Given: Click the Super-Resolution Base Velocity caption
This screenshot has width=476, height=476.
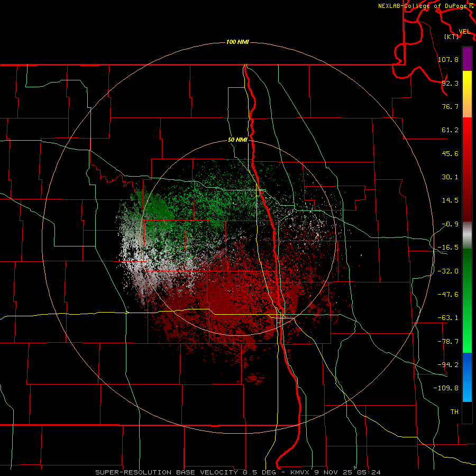Looking at the screenshot, I should [x=237, y=472].
